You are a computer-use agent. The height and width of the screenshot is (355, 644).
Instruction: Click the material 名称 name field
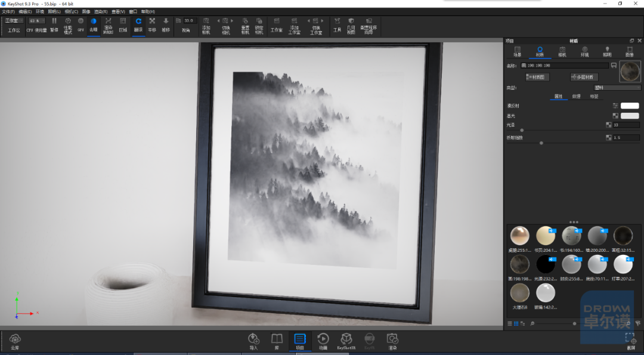[x=565, y=65]
